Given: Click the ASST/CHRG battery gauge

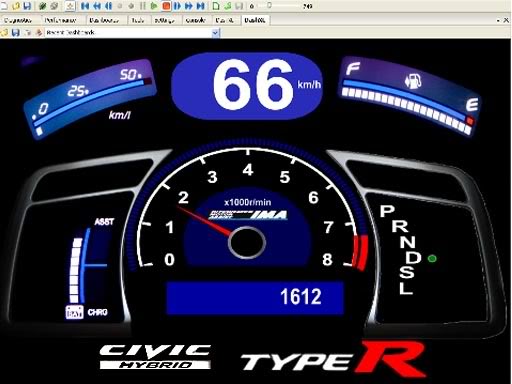Looking at the screenshot, I should coord(88,268).
